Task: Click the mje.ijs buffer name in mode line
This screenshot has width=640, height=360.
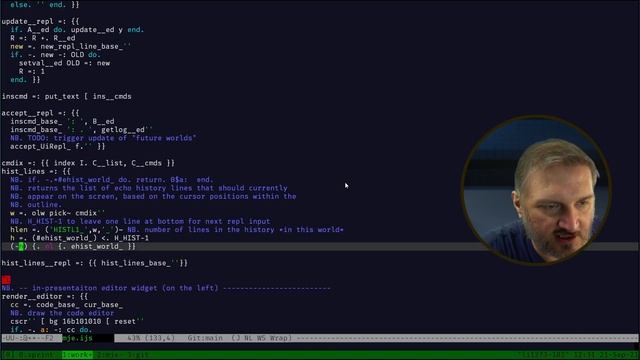Action: [x=77, y=338]
